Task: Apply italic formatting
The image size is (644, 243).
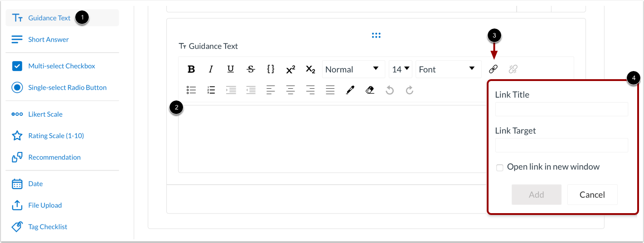Action: (x=211, y=69)
